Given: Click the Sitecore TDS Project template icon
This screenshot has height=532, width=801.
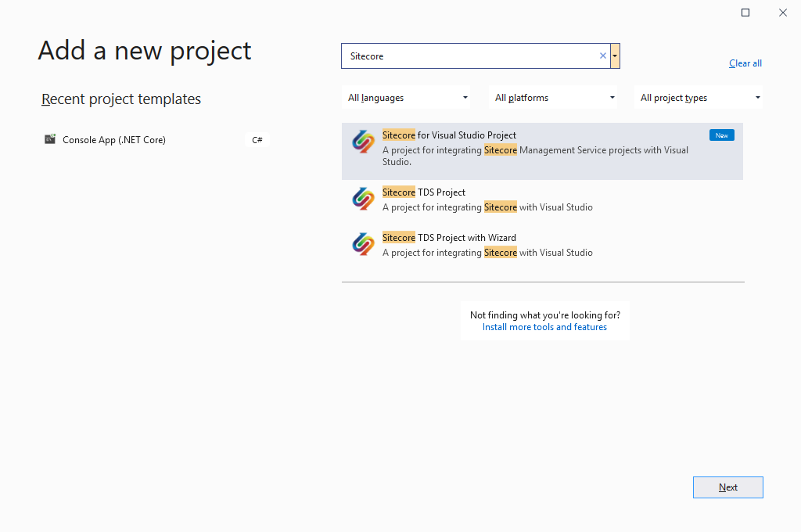Looking at the screenshot, I should (363, 199).
